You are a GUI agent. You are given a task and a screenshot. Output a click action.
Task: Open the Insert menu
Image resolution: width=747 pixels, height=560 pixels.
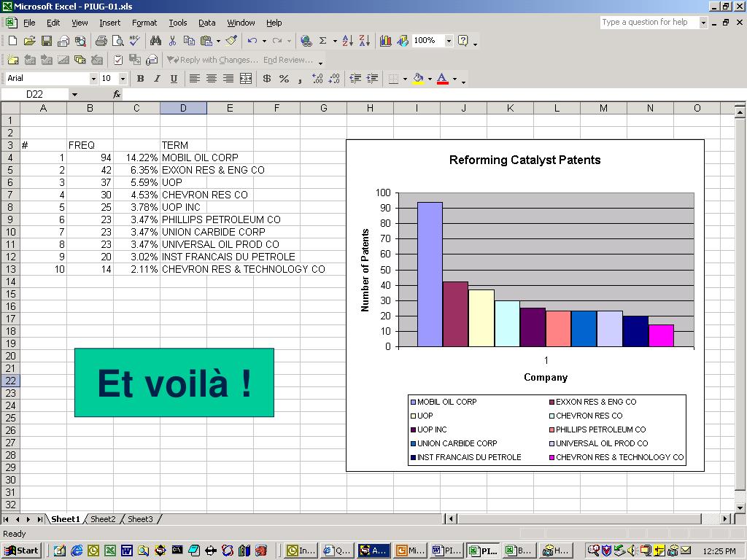[109, 23]
